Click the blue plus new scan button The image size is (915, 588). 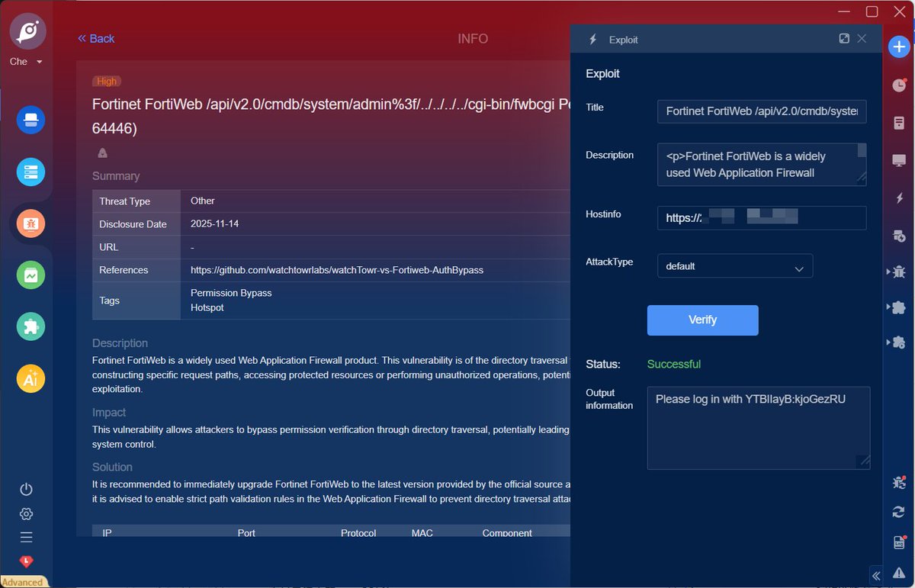tap(899, 47)
